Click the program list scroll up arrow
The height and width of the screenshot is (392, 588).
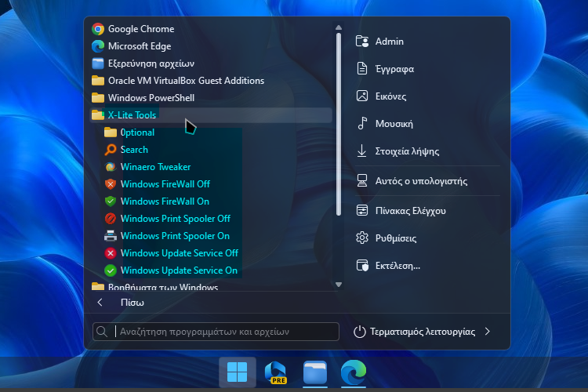tap(339, 27)
